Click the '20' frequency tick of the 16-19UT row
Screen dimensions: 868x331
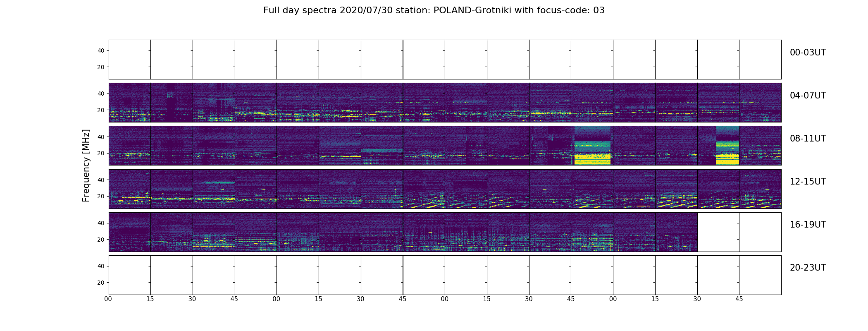coord(101,240)
